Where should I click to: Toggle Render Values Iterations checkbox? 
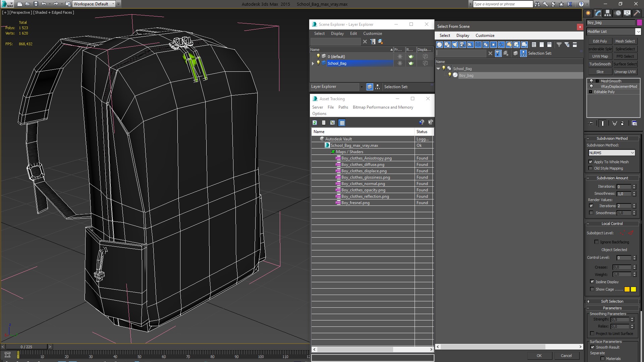click(x=591, y=206)
